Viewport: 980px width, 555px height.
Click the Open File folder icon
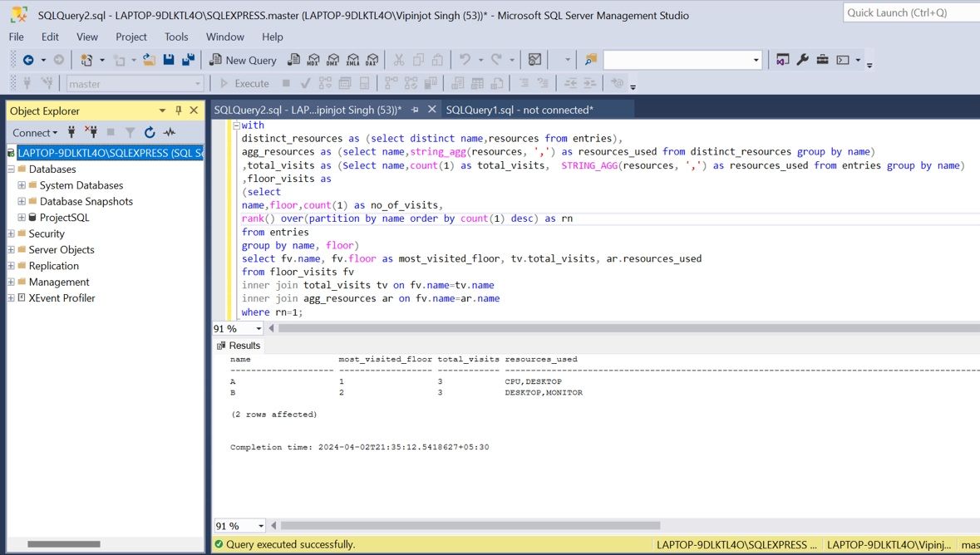149,60
